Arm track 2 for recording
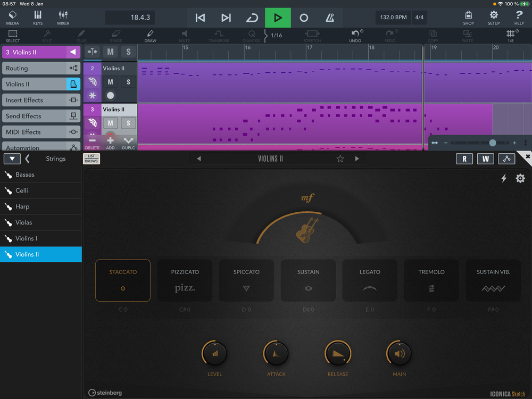The width and height of the screenshot is (532, 399). (110, 95)
